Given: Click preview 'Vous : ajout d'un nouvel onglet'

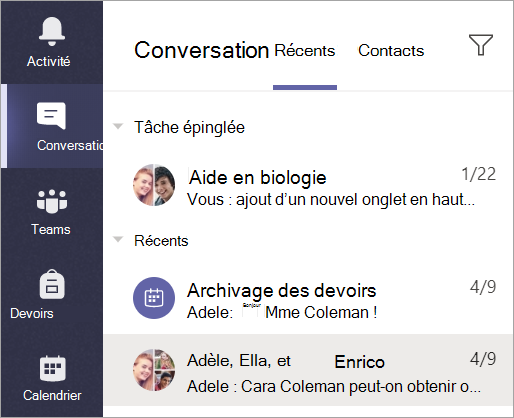Looking at the screenshot, I should tap(331, 200).
